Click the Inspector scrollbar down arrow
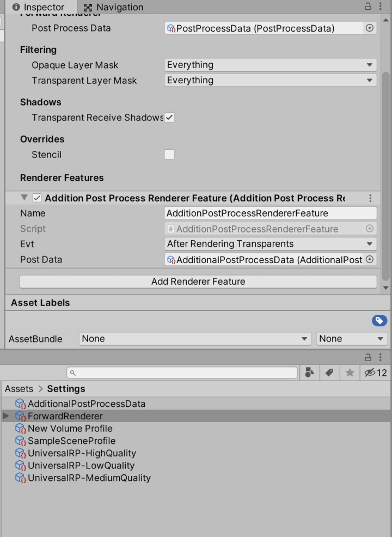Image resolution: width=392 pixels, height=537 pixels. [386, 288]
